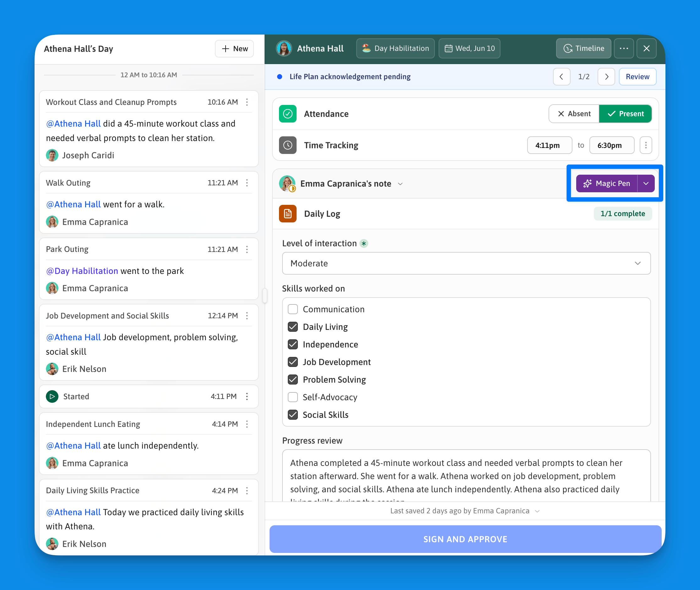Uncheck the Problem Solving skill

(293, 379)
